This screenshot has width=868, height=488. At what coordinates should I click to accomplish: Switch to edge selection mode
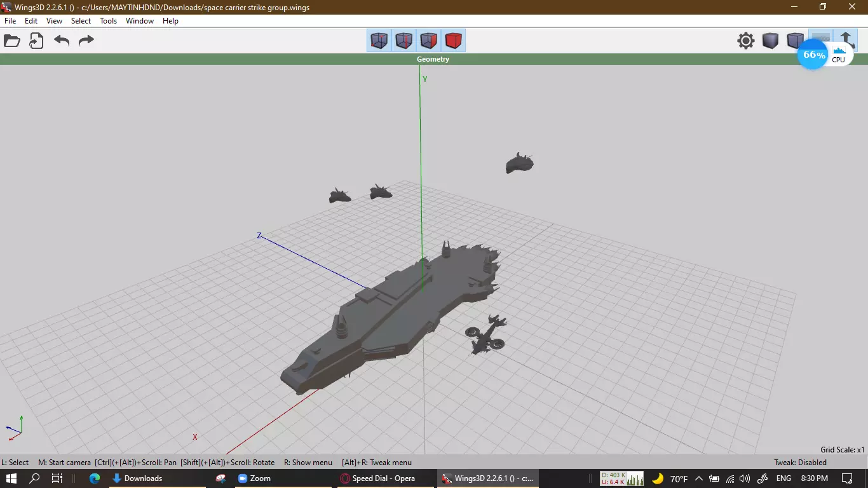404,41
